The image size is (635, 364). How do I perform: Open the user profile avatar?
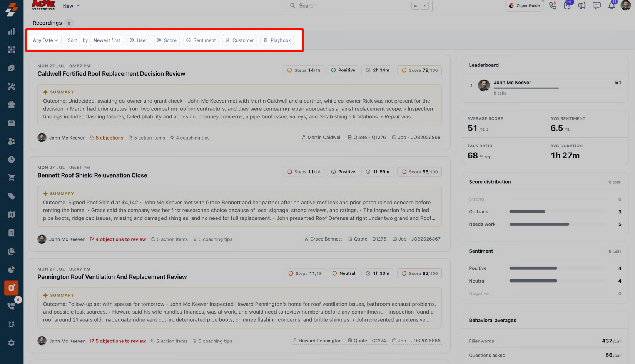click(x=626, y=5)
